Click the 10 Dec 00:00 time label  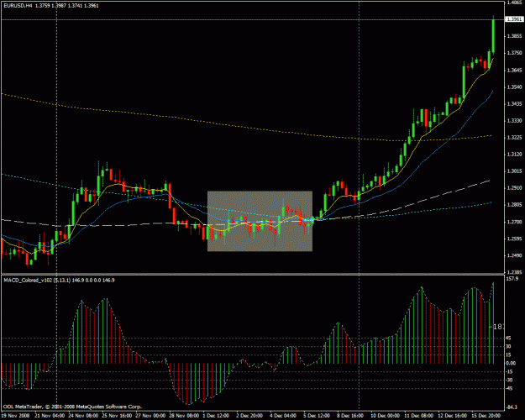(387, 416)
